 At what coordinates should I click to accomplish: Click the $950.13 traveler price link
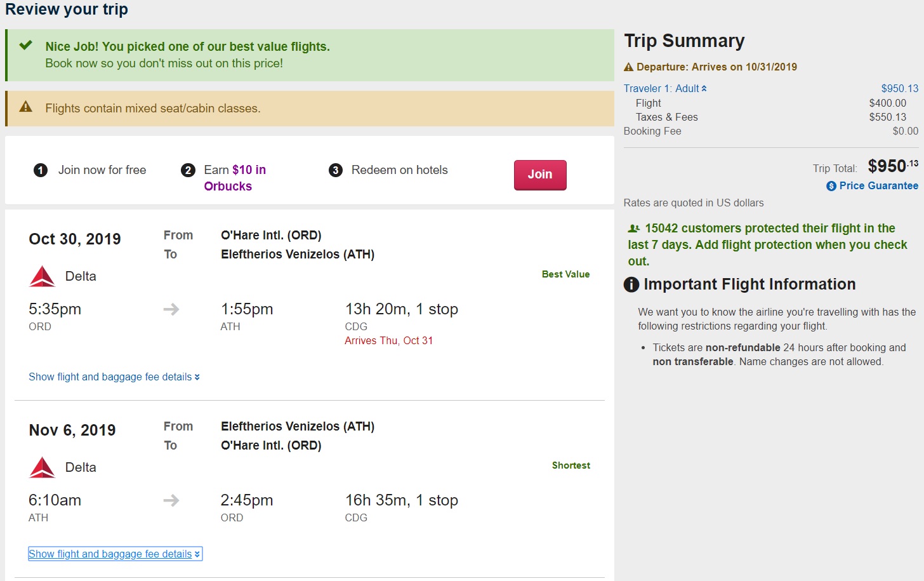pyautogui.click(x=899, y=88)
